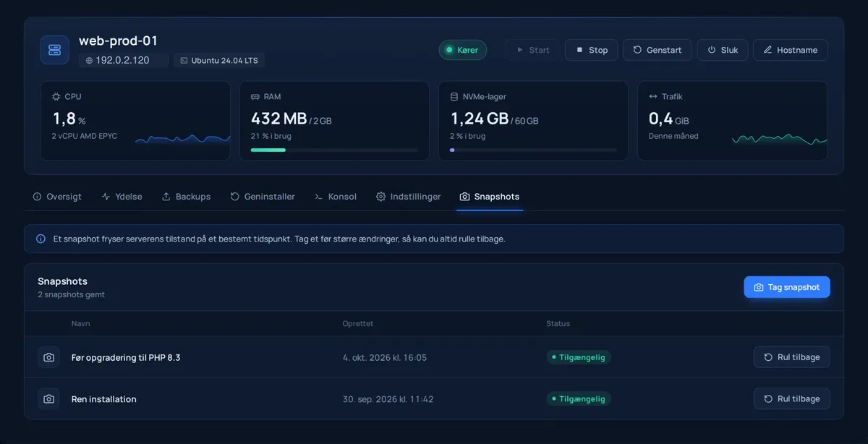Click the web-prod-01 server name
Image resolution: width=868 pixels, height=444 pixels.
[x=118, y=41]
